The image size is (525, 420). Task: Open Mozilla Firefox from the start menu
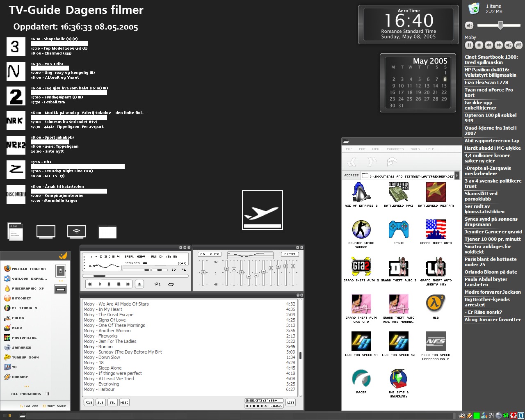pyautogui.click(x=25, y=269)
